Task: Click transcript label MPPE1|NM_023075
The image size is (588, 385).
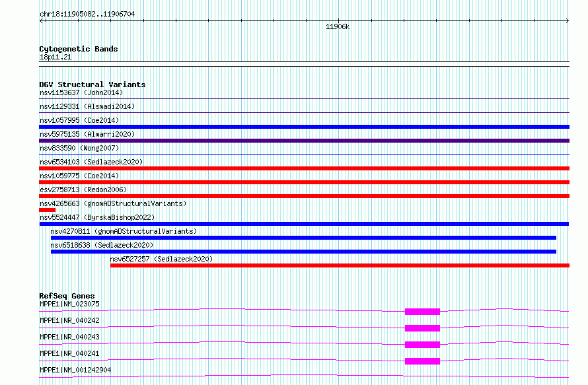Action: click(69, 304)
